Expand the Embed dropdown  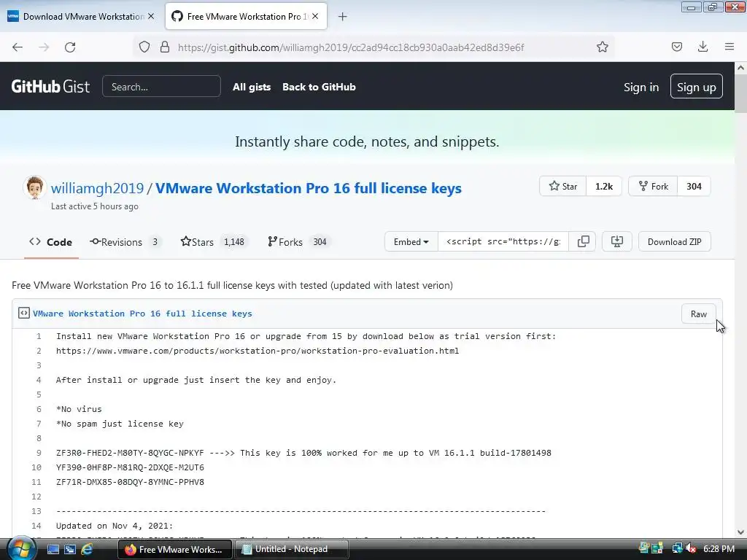(411, 242)
